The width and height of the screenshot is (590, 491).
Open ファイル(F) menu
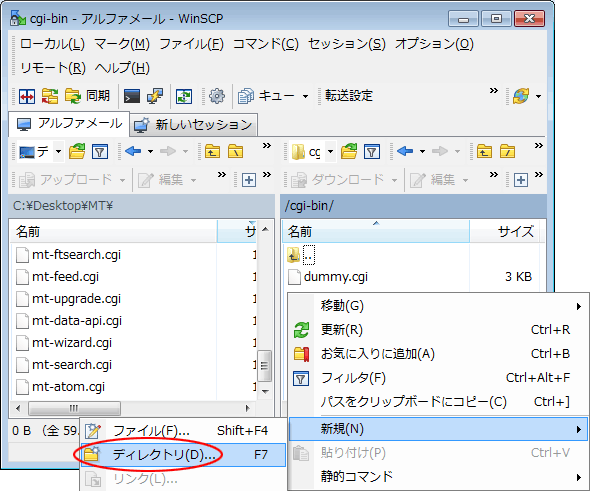click(192, 44)
